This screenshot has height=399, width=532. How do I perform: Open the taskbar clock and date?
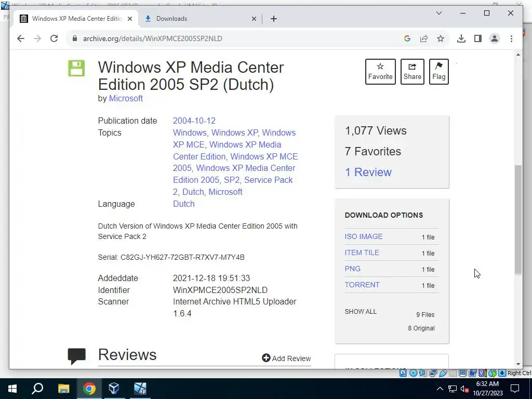tap(487, 389)
